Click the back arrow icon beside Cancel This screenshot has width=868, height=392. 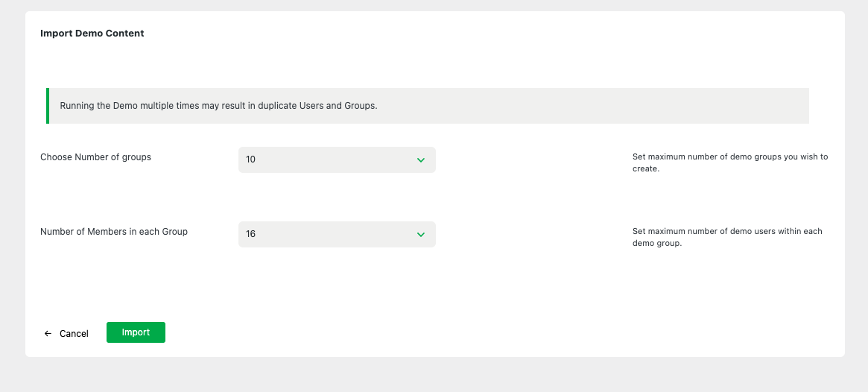point(48,334)
